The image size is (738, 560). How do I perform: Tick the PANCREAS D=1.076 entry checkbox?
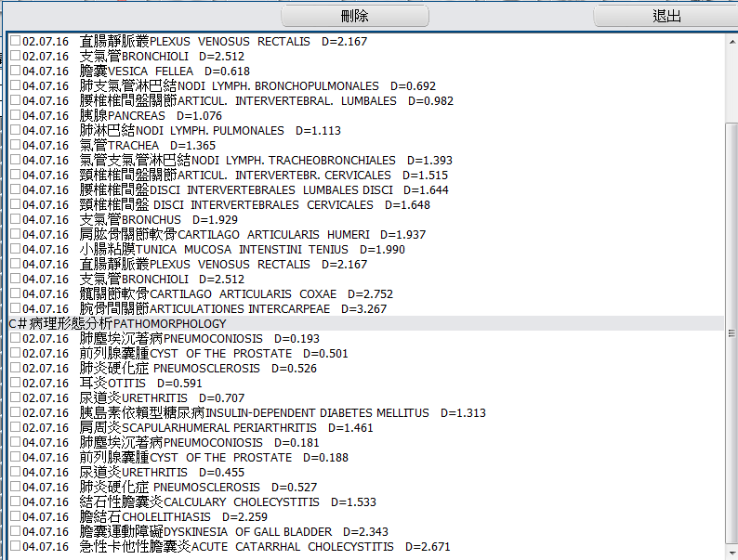coord(15,116)
